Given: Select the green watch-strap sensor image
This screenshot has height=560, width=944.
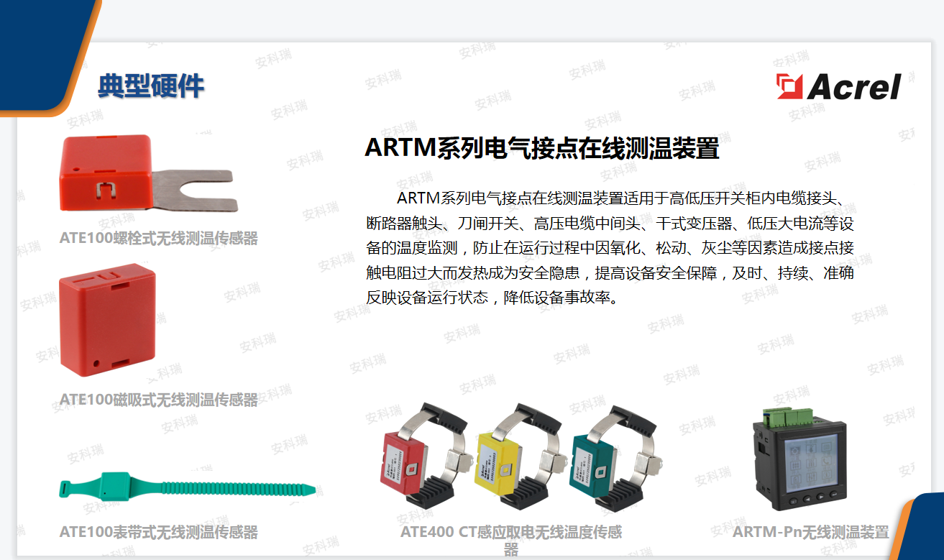Looking at the screenshot, I should [187, 487].
